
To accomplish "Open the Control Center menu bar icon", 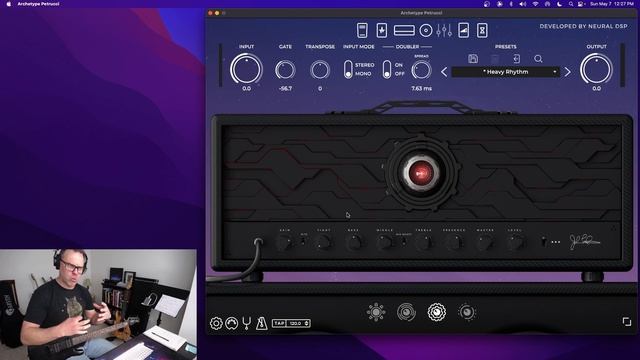I will tap(581, 4).
